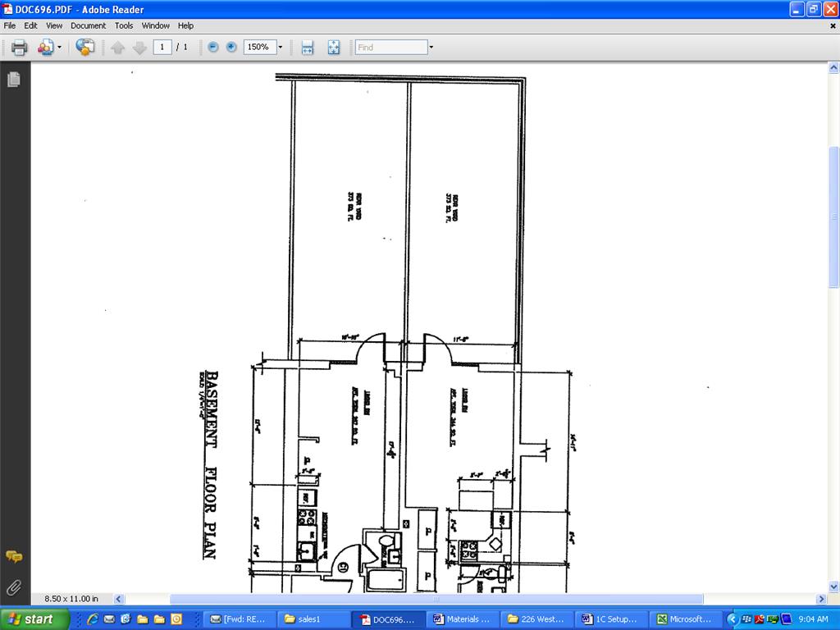Viewport: 840px width, 630px height.
Task: Click in the Find search field
Action: 391,48
